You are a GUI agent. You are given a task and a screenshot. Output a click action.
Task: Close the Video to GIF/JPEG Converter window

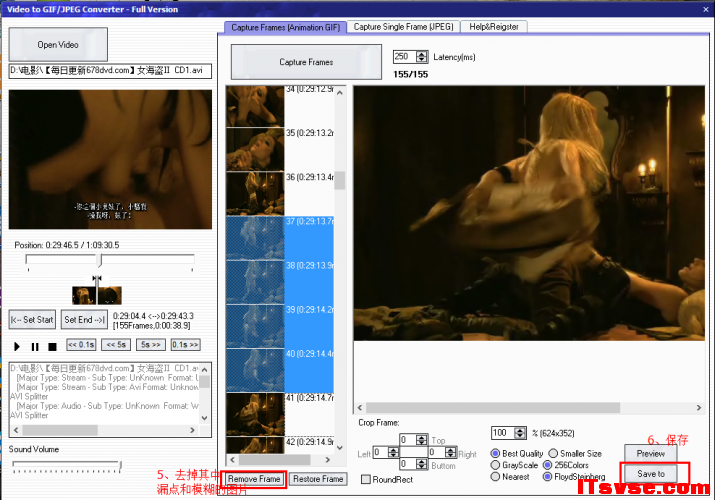[x=706, y=9]
